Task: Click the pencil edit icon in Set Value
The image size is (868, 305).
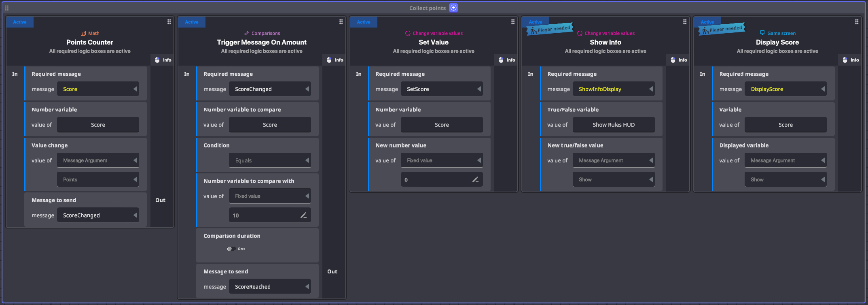Action: (475, 180)
